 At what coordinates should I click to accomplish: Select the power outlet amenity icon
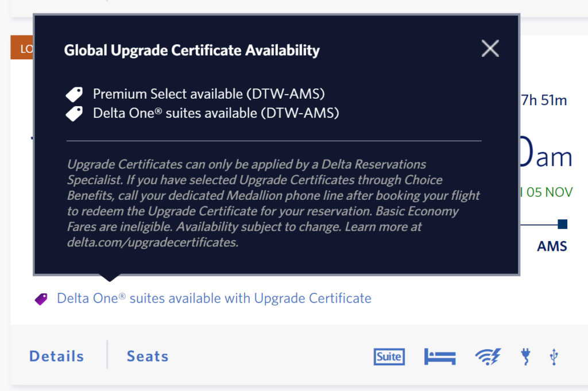click(525, 357)
